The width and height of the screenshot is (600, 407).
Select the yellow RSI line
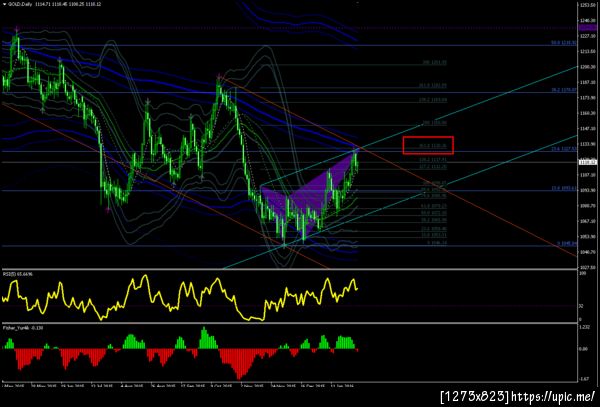point(180,297)
